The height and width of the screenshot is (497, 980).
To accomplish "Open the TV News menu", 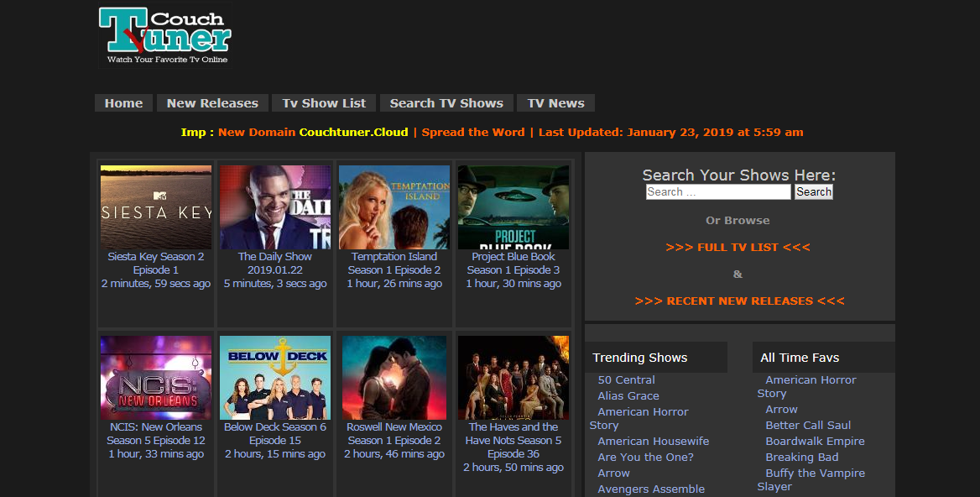I will [x=555, y=103].
